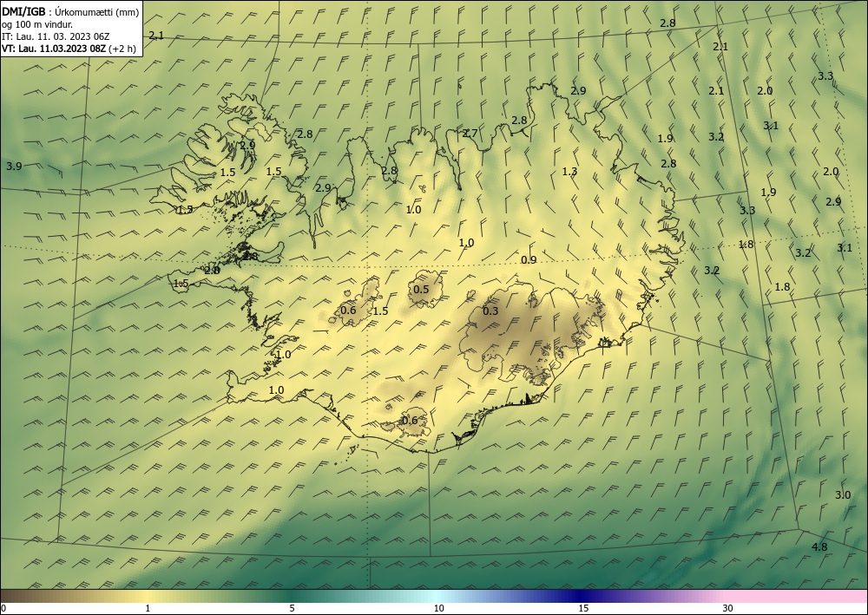
Task: Click the brown start of the color scale
Action: pyautogui.click(x=23, y=596)
